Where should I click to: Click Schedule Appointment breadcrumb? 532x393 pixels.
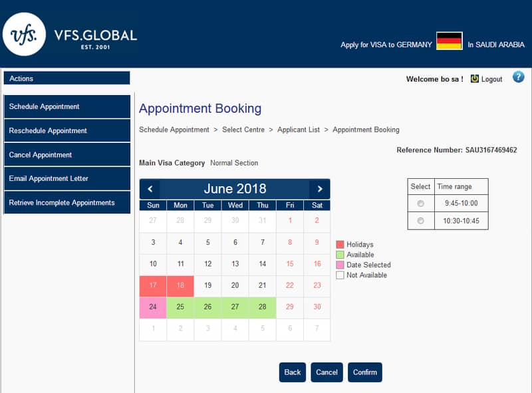[174, 130]
